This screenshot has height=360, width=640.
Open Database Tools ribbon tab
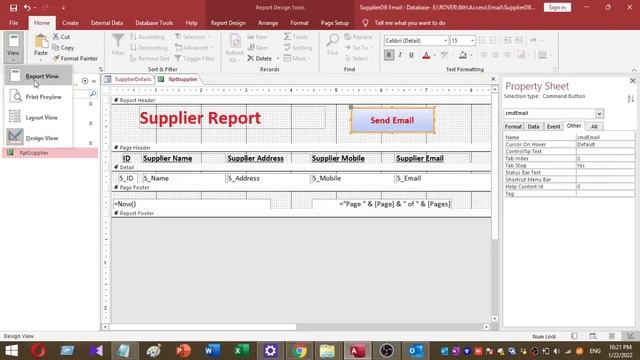[x=154, y=23]
